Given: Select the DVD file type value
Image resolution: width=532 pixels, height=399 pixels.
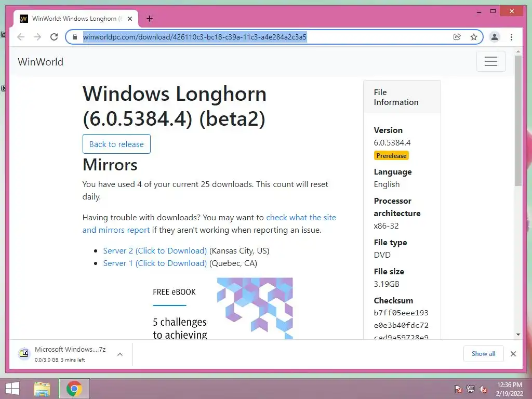Looking at the screenshot, I should (382, 255).
